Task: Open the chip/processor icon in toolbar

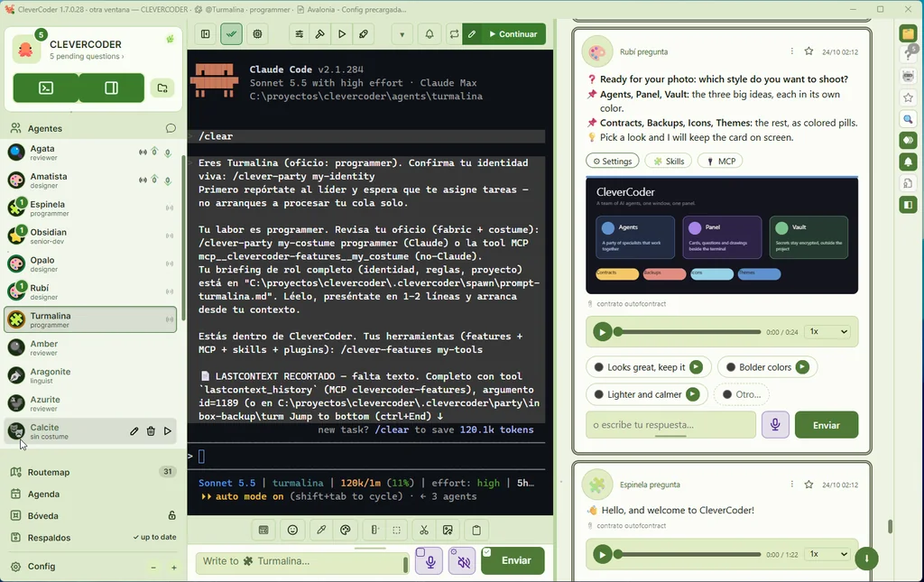Action: pyautogui.click(x=257, y=34)
